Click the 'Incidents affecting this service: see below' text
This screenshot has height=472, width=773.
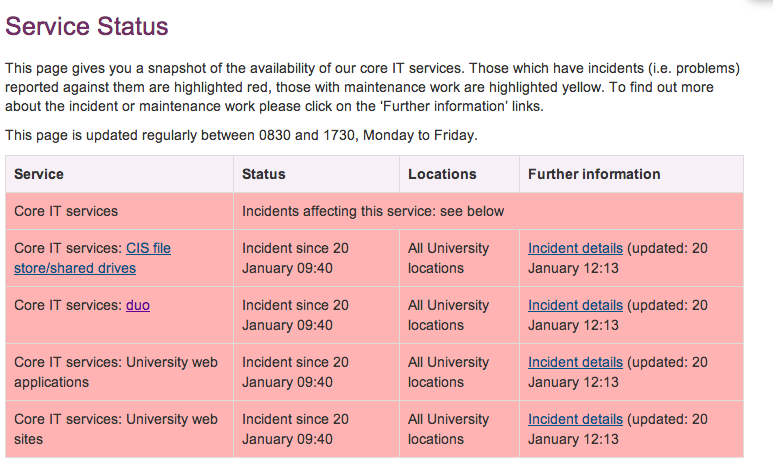pyautogui.click(x=373, y=211)
